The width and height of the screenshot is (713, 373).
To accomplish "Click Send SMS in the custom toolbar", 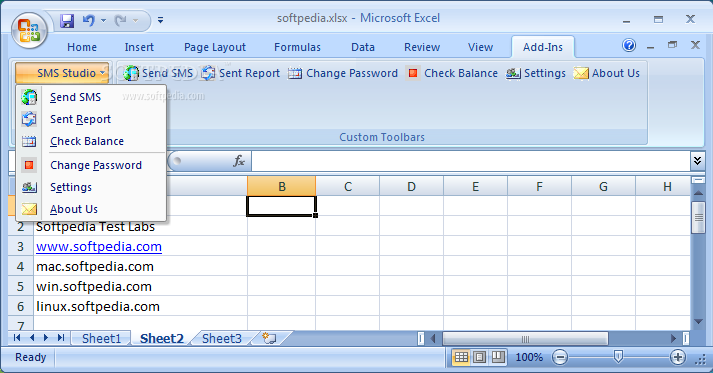I will [x=158, y=73].
